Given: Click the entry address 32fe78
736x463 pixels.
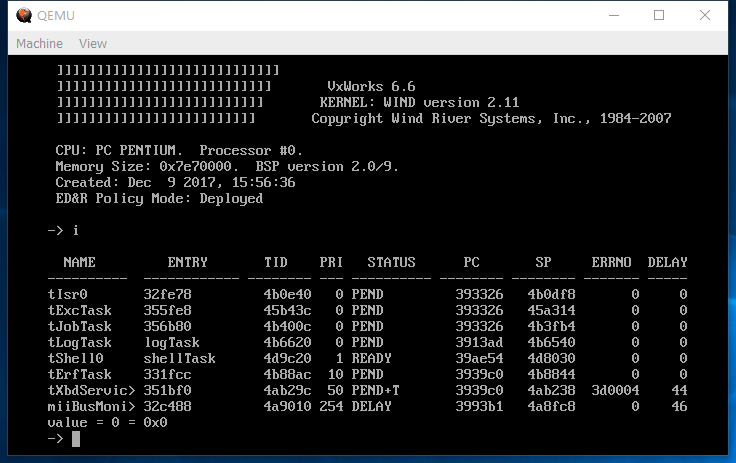Looking at the screenshot, I should [168, 294].
